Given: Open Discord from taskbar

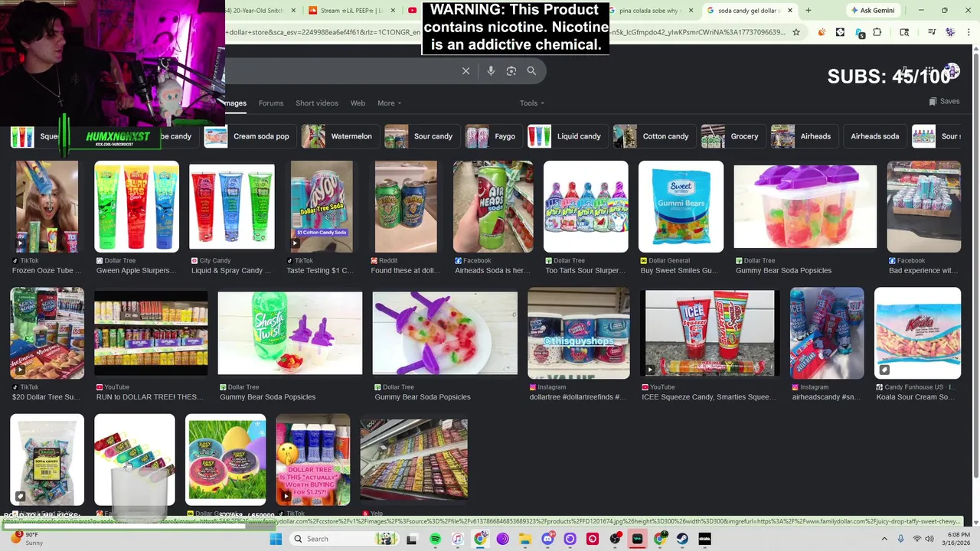Looking at the screenshot, I should click(547, 539).
